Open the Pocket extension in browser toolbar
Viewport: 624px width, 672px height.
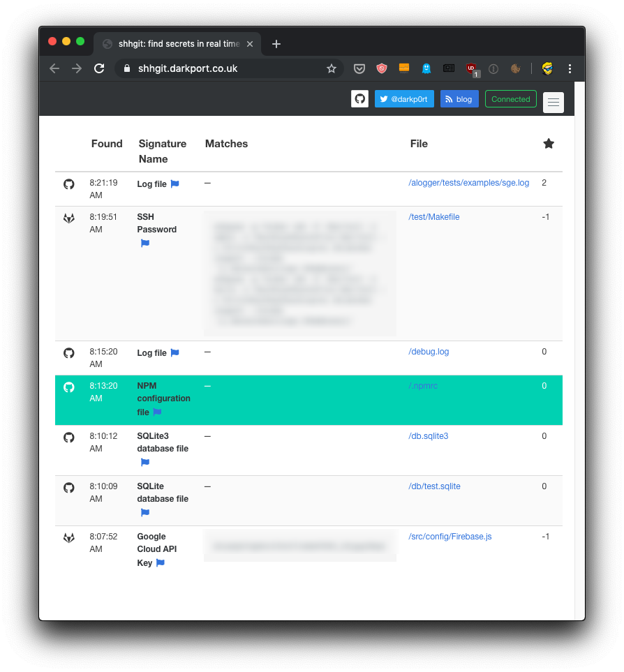coord(359,68)
